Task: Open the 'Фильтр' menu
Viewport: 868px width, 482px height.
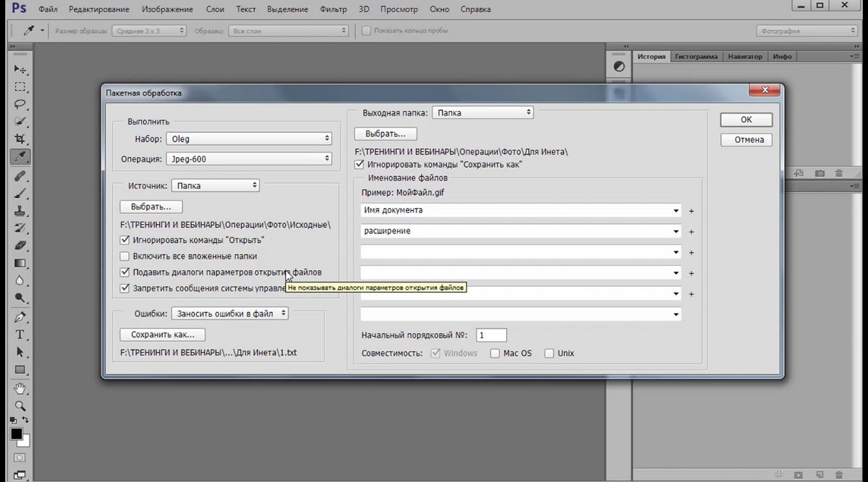Action: coord(333,9)
